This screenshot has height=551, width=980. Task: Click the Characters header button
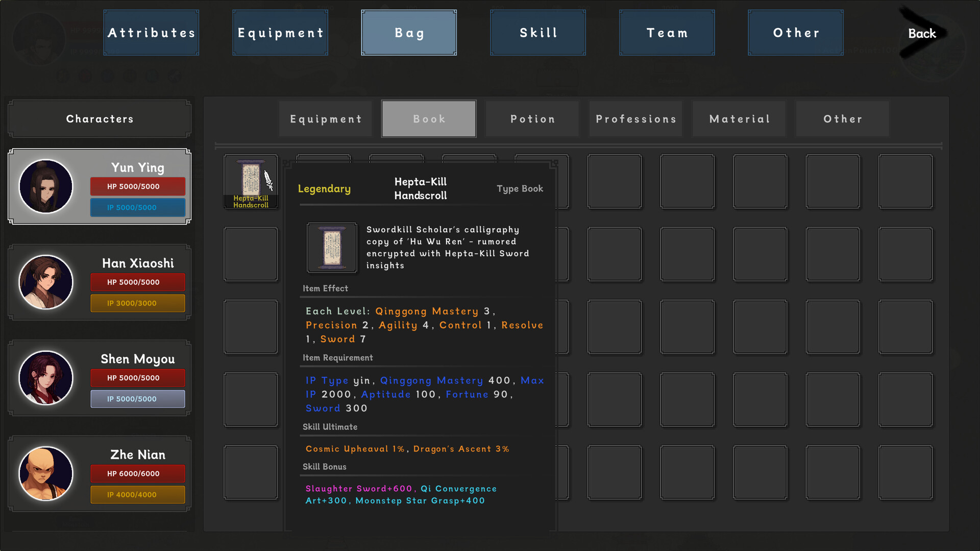click(100, 119)
